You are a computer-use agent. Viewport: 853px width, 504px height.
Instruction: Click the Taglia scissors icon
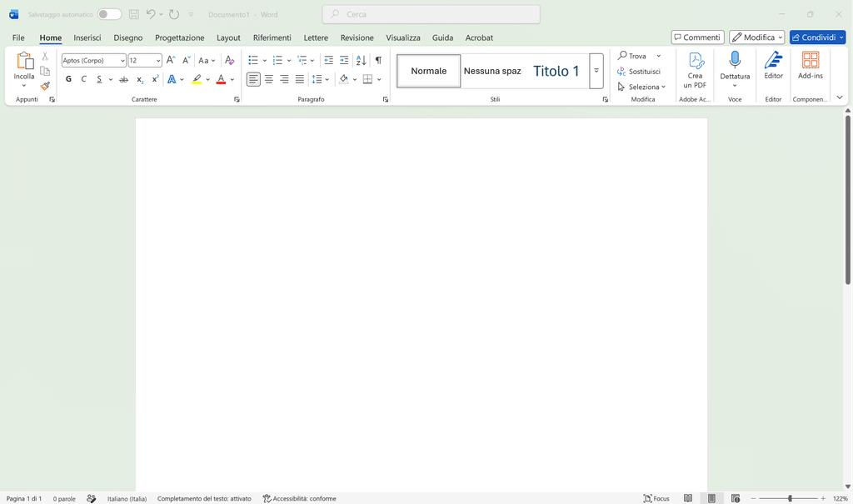point(45,56)
